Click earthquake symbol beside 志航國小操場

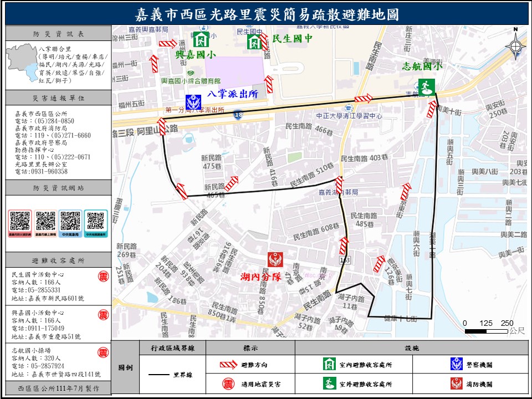(103, 352)
